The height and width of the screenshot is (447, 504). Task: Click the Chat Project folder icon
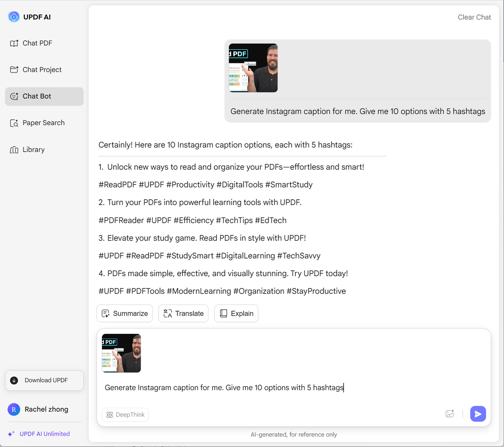tap(14, 70)
